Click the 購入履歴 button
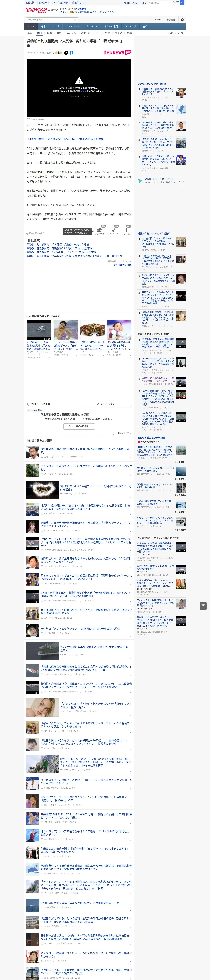This screenshot has width=210, height=980. [x=171, y=20]
